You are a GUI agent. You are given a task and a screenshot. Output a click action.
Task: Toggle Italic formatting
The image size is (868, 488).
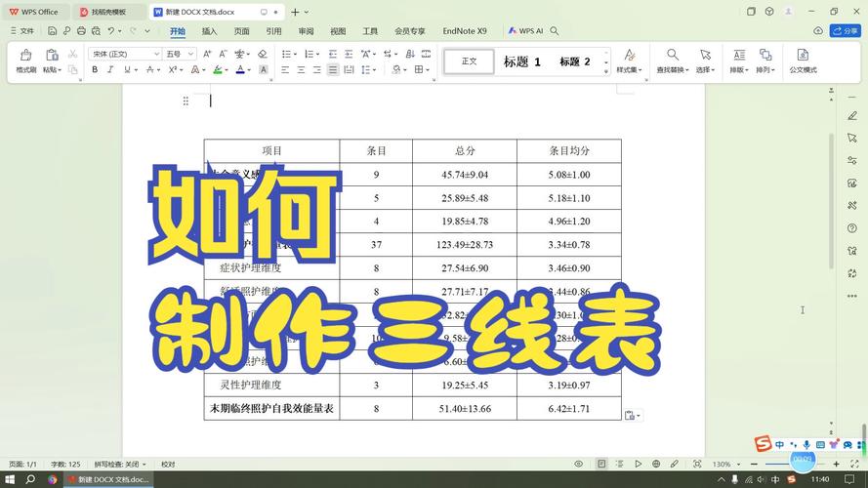coord(110,69)
